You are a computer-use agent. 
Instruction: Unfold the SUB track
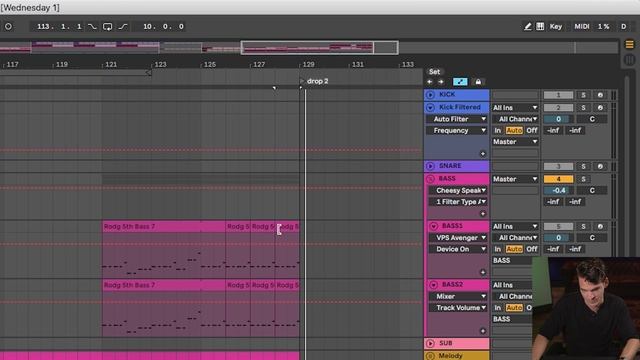point(430,344)
